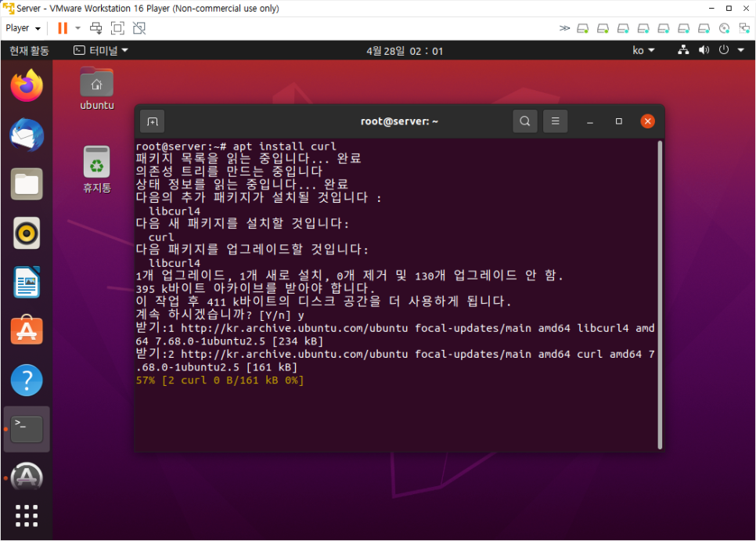This screenshot has width=756, height=541.
Task: Expand the power options arrow beside pause
Action: pyautogui.click(x=77, y=28)
